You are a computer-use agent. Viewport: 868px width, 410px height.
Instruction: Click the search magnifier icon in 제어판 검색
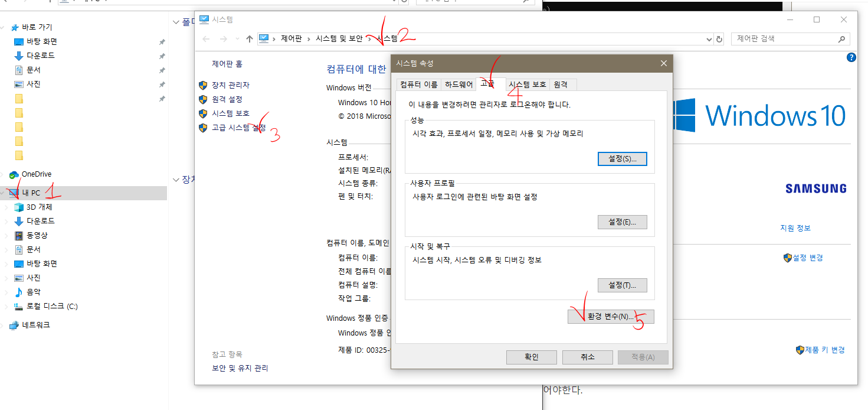841,39
